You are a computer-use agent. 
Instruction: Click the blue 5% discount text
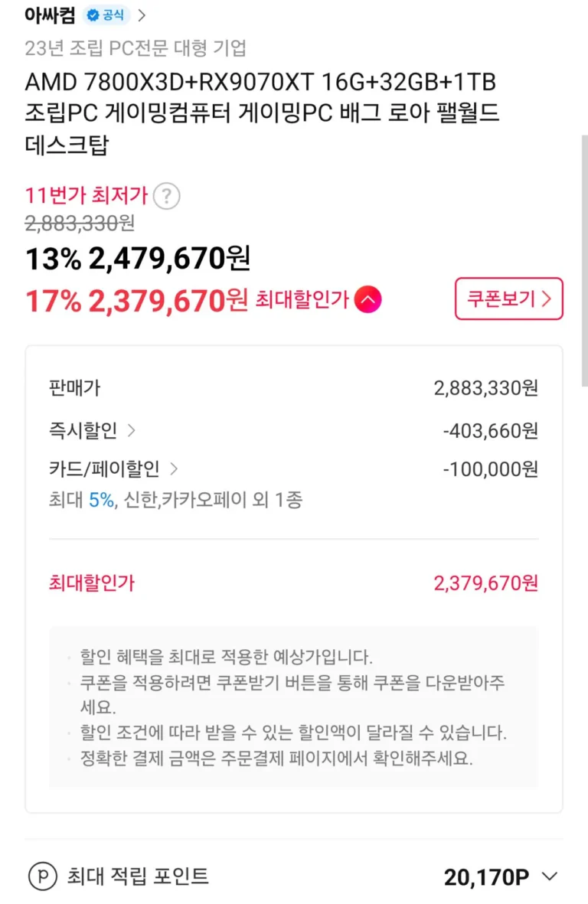(x=101, y=501)
